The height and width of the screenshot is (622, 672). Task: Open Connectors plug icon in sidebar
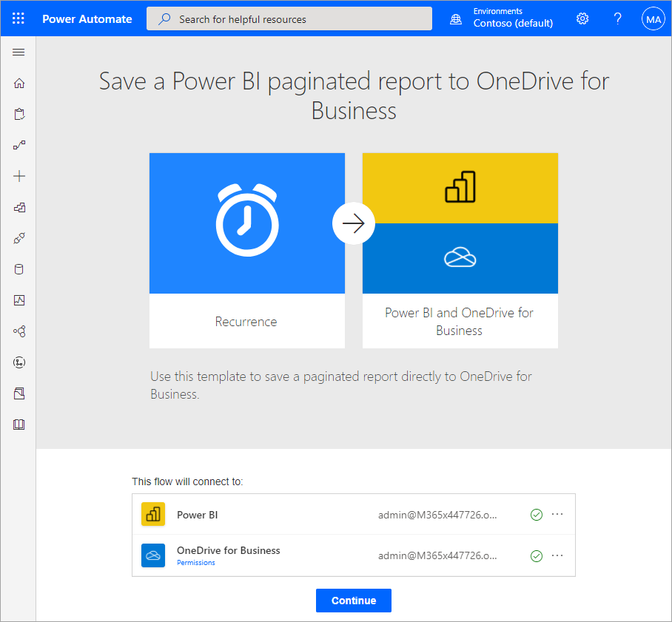point(19,238)
